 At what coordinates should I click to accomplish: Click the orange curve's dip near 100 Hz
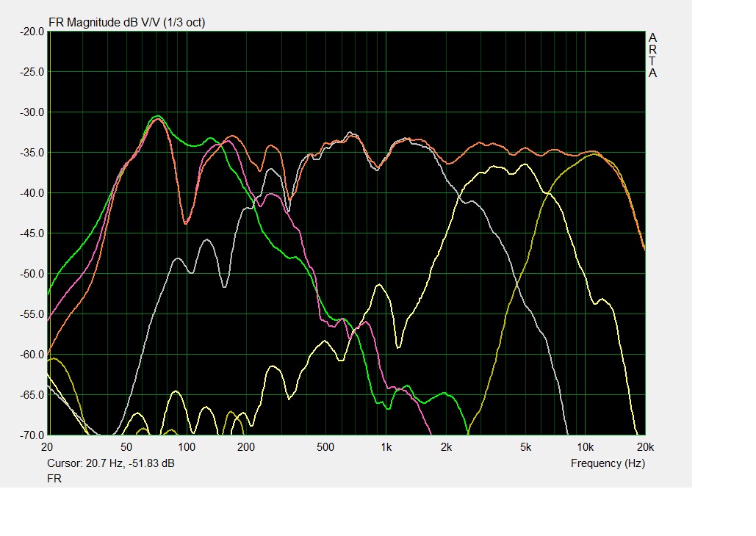(186, 223)
